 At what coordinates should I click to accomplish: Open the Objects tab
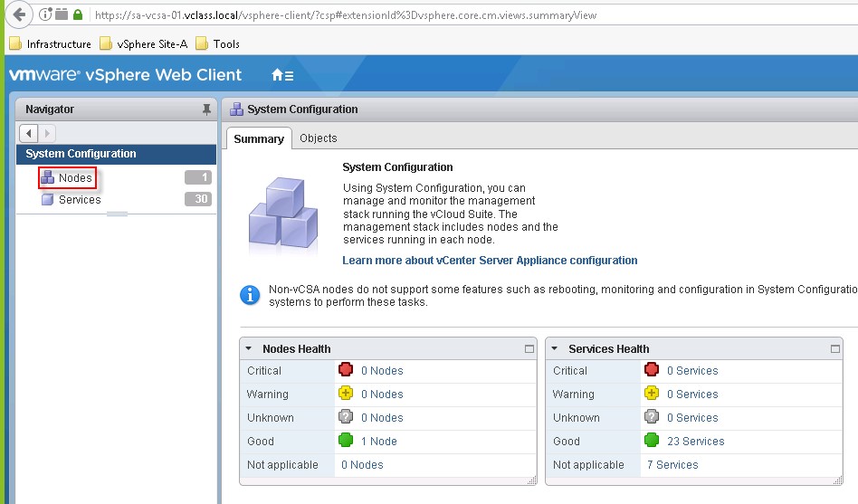coord(319,138)
